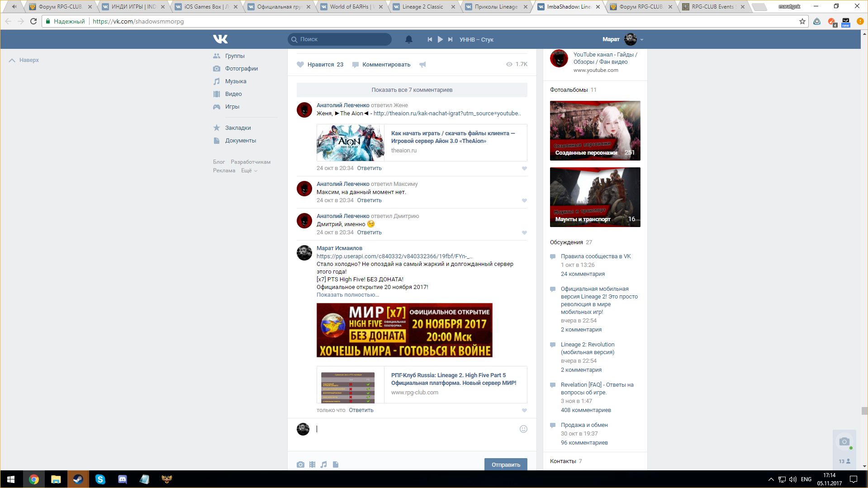This screenshot has height=488, width=868.
Task: Open the camera quick-post widget
Action: click(844, 441)
